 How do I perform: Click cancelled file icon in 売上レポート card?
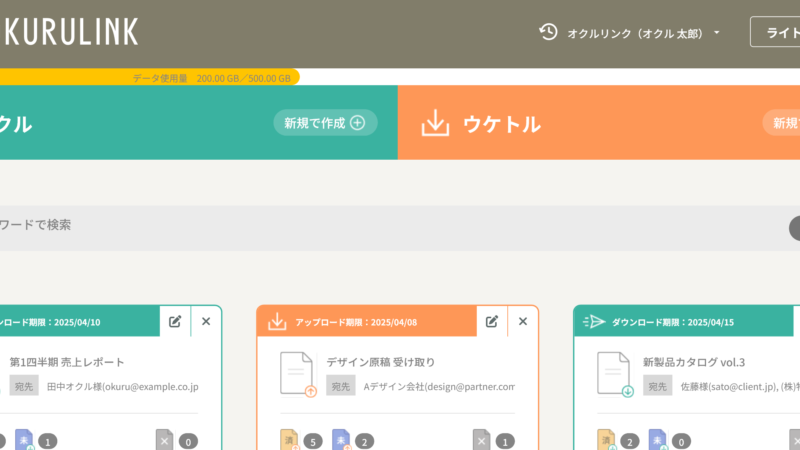coord(164,440)
